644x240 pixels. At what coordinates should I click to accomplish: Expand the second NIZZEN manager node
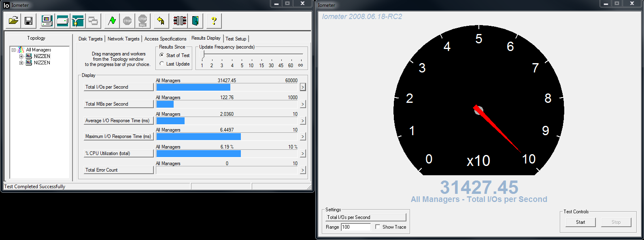pyautogui.click(x=21, y=63)
